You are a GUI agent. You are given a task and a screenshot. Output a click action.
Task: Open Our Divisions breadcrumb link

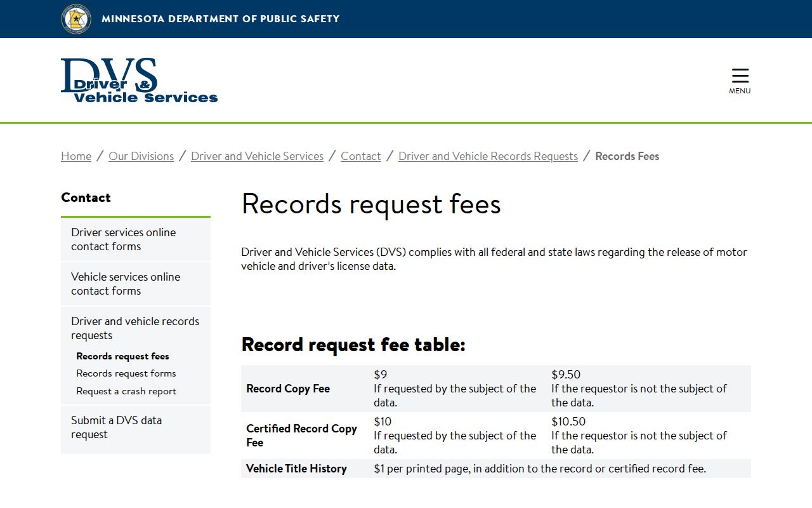[x=141, y=156]
